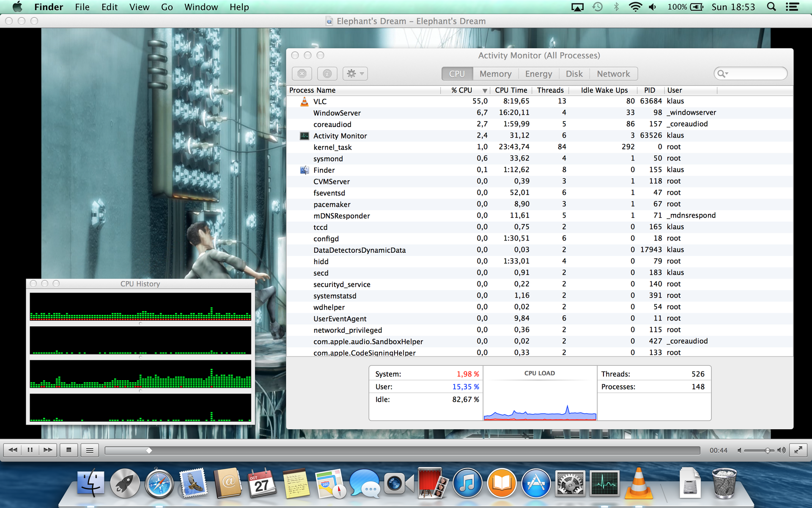
Task: Pause playback in VLC
Action: (x=30, y=450)
